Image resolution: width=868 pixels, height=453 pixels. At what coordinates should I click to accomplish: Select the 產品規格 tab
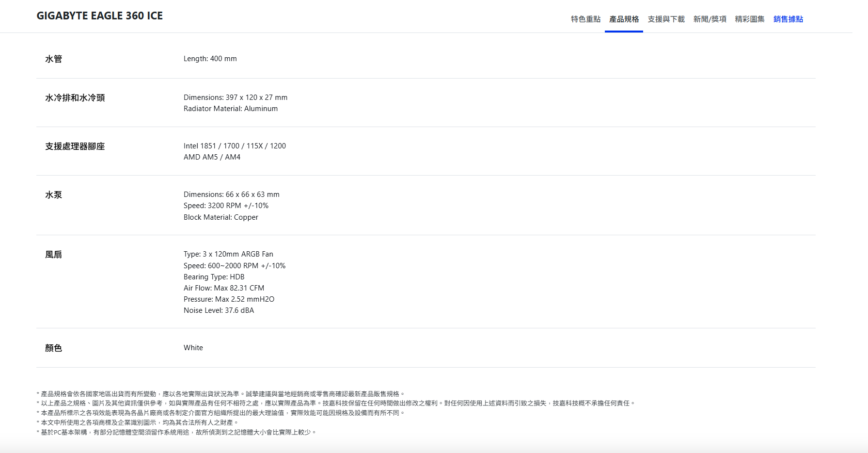(x=624, y=19)
